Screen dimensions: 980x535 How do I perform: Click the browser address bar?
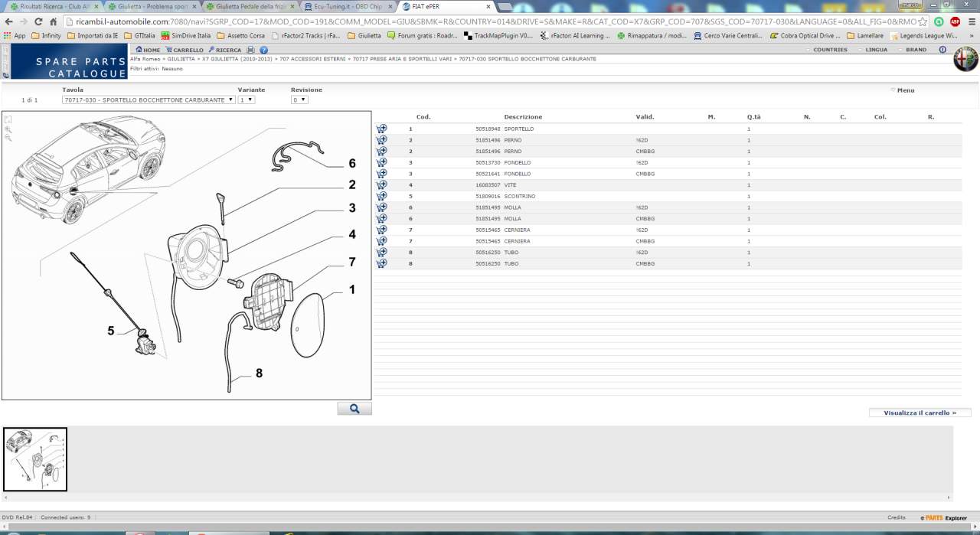pyautogui.click(x=494, y=21)
